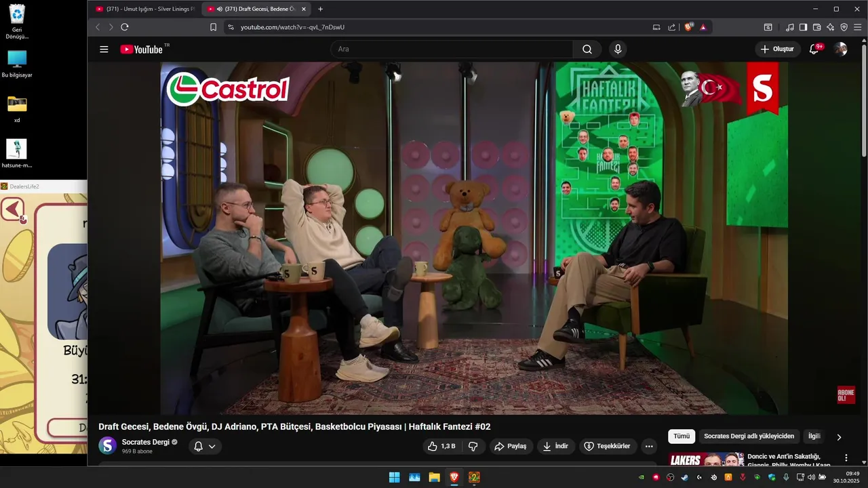
Task: Show next filter chips with arrow
Action: 839,437
